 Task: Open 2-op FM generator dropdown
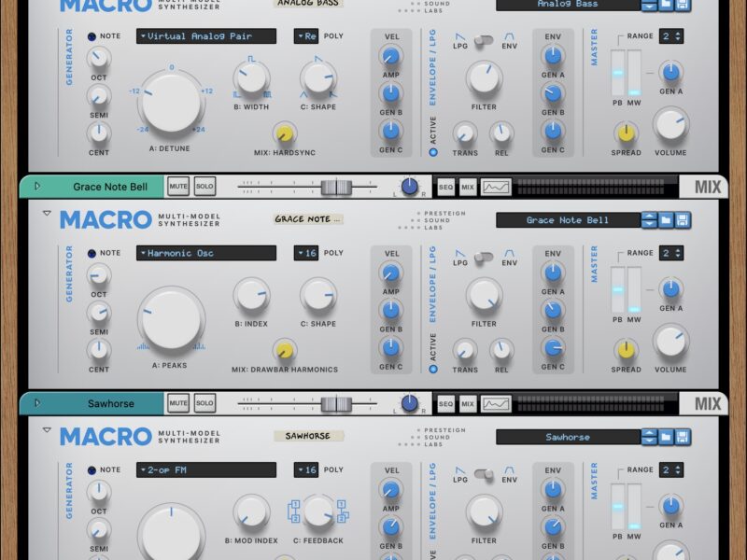point(206,469)
